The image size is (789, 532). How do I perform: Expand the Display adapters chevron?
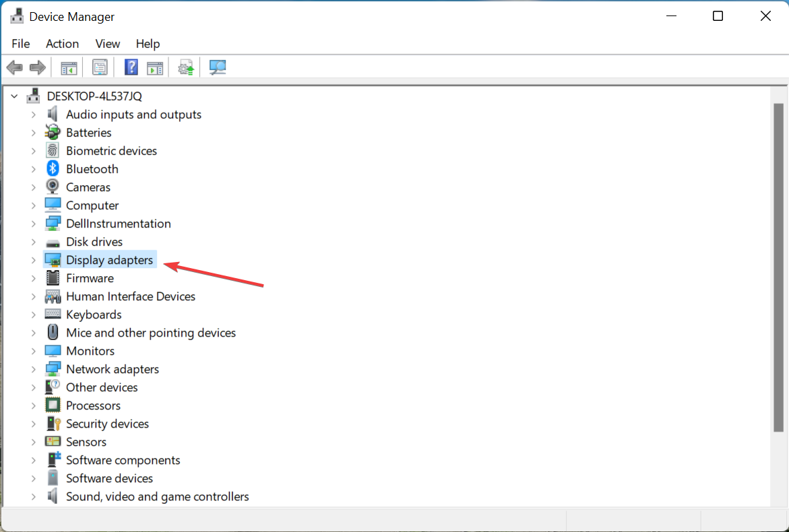[33, 260]
